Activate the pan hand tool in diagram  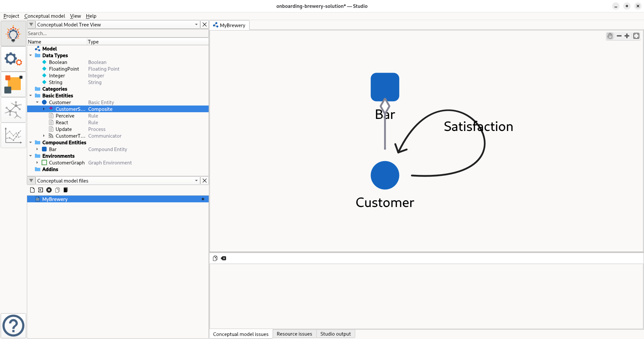coord(610,36)
